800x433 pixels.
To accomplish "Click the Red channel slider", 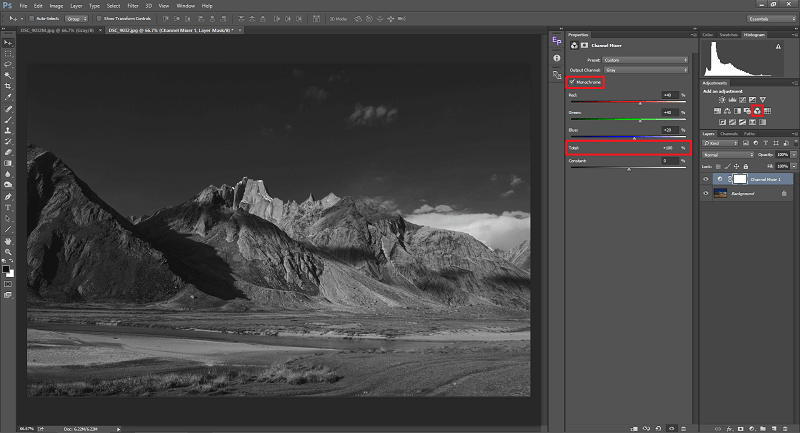I will tap(639, 102).
